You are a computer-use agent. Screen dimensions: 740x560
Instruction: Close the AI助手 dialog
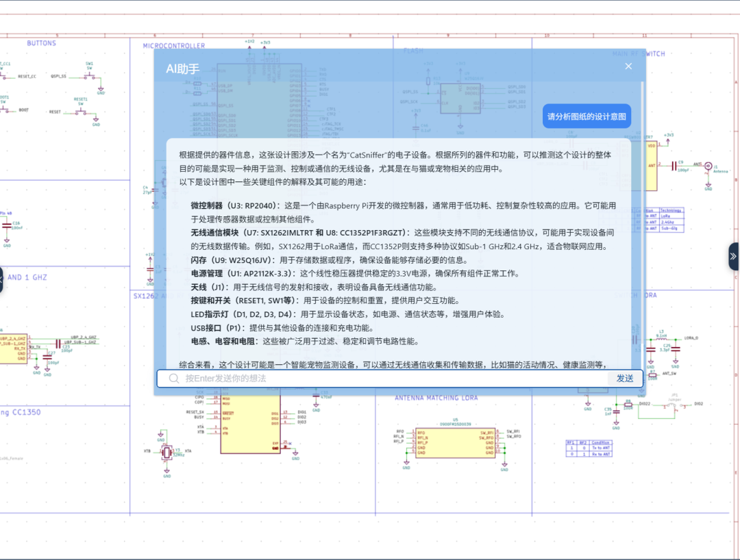pos(628,66)
